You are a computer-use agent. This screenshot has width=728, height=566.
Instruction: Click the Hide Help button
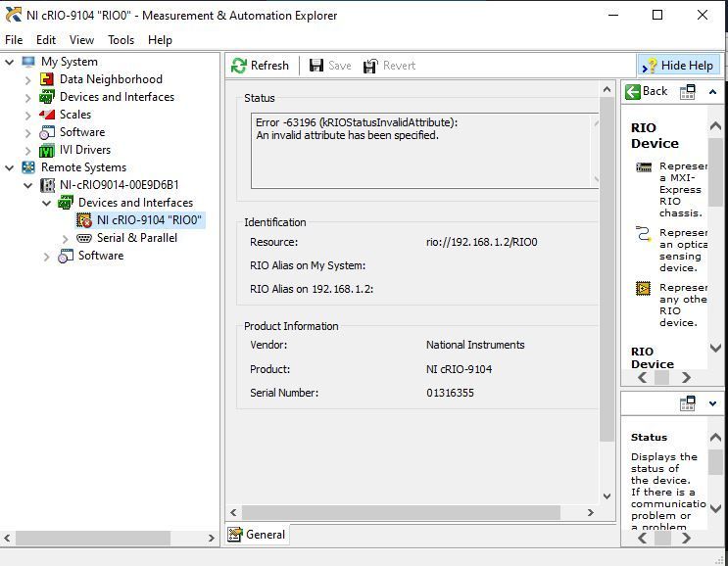pos(679,66)
